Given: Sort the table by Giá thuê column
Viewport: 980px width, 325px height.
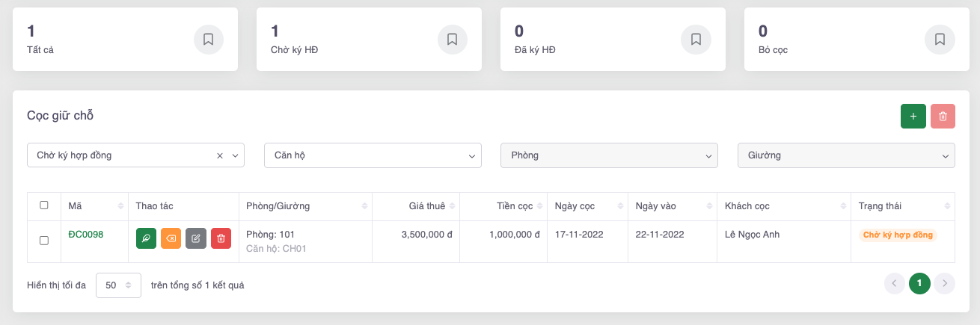Looking at the screenshot, I should [426, 205].
